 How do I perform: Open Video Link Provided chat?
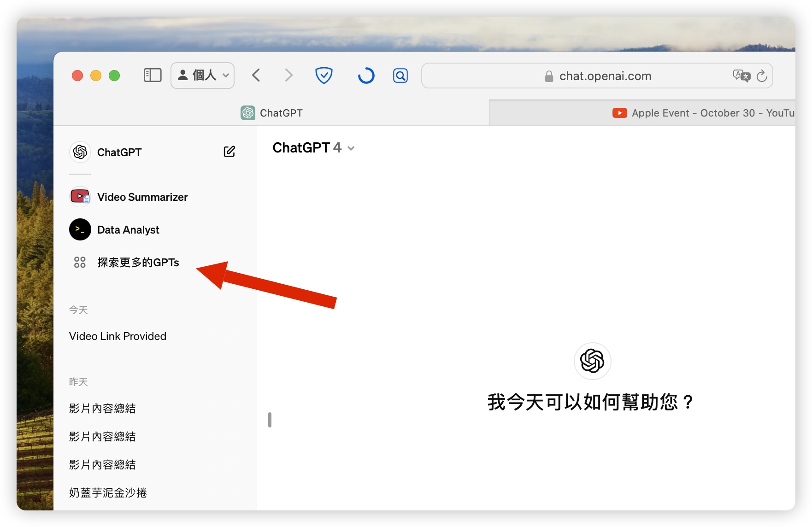(118, 336)
